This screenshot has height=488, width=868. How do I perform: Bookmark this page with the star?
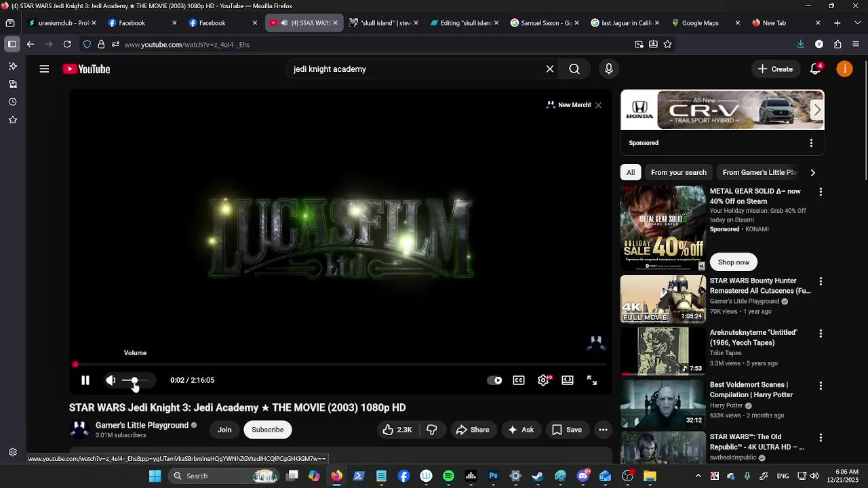point(668,44)
